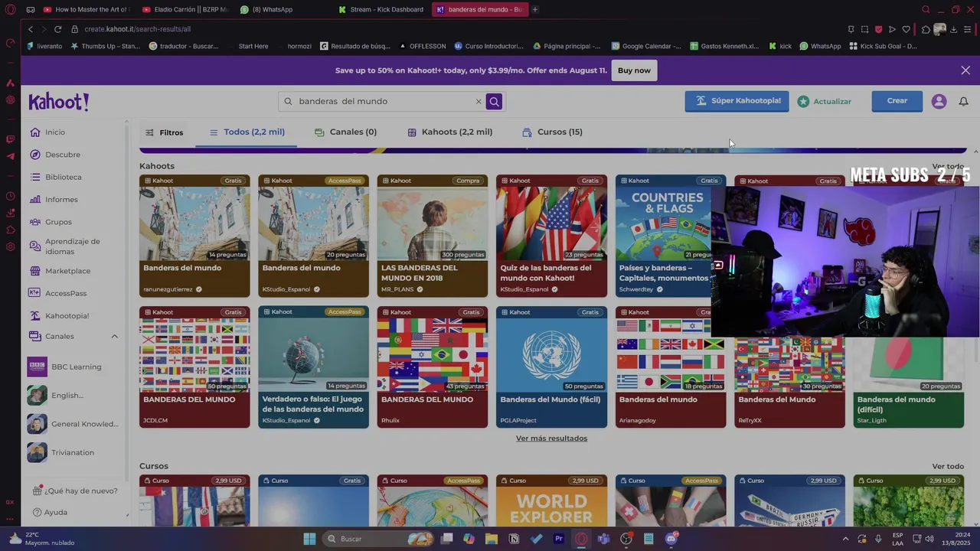Select the Kahoots (2,2 mil) tab
This screenshot has width=980, height=551.
(x=449, y=132)
